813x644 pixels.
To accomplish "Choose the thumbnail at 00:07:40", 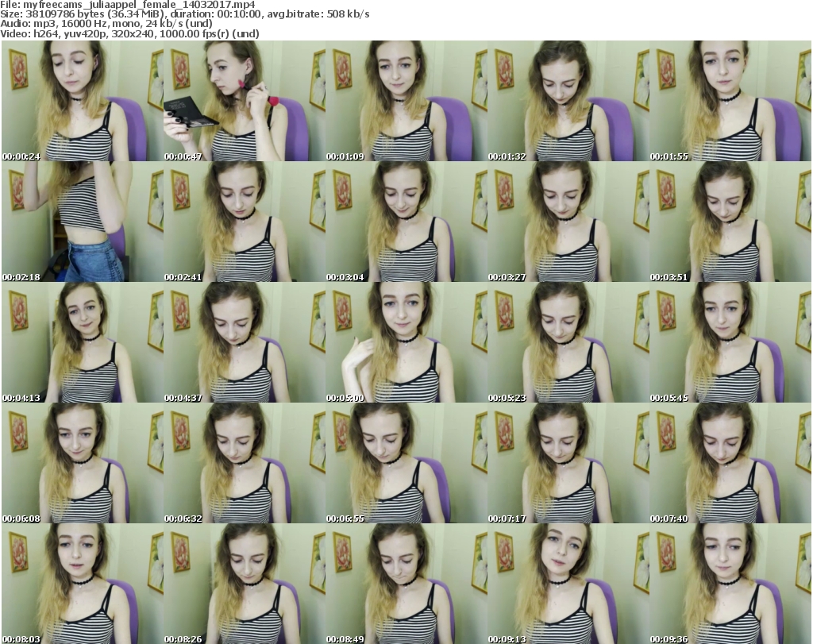I will click(730, 463).
